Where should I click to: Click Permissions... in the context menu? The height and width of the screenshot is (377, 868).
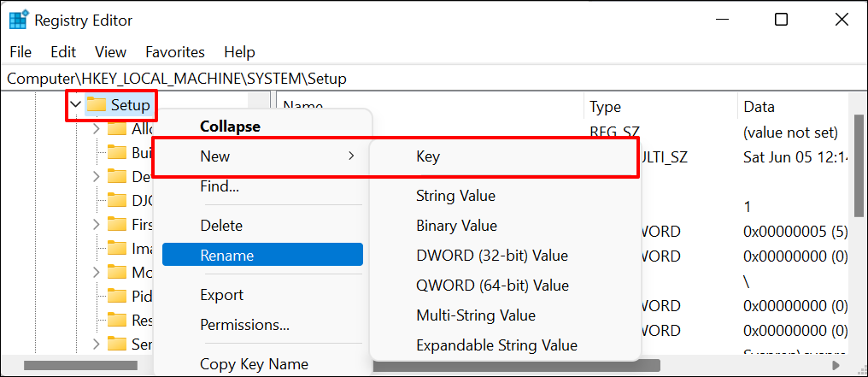pos(244,325)
